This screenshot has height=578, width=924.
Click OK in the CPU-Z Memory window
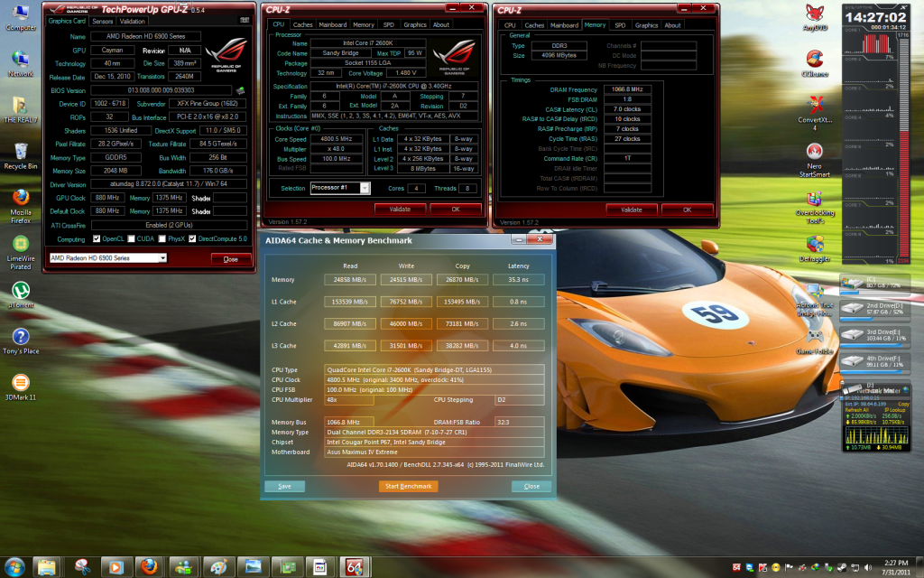pyautogui.click(x=687, y=210)
